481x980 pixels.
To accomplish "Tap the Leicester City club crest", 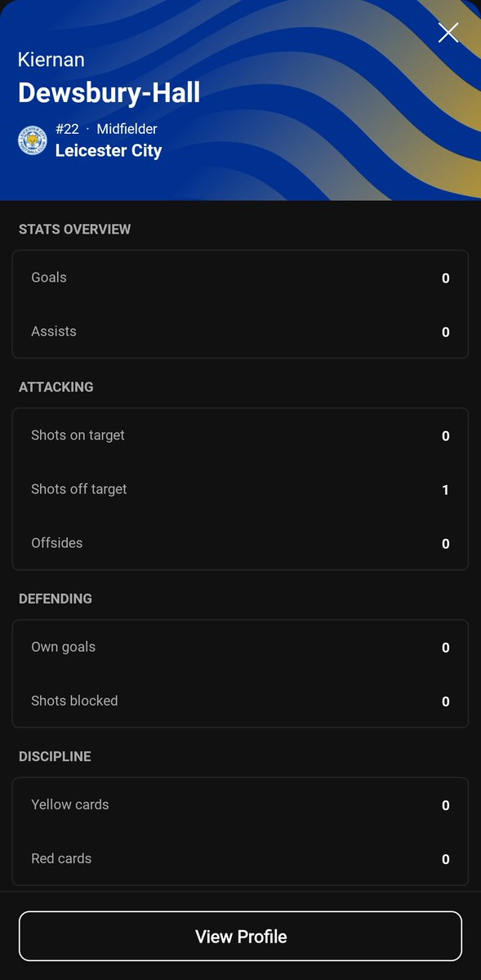I will 33,140.
